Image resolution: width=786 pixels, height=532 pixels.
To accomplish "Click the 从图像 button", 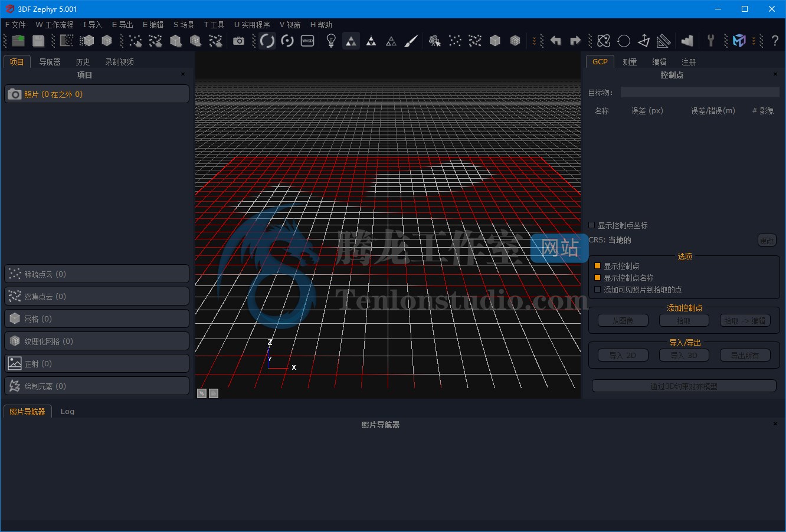I will click(x=623, y=320).
